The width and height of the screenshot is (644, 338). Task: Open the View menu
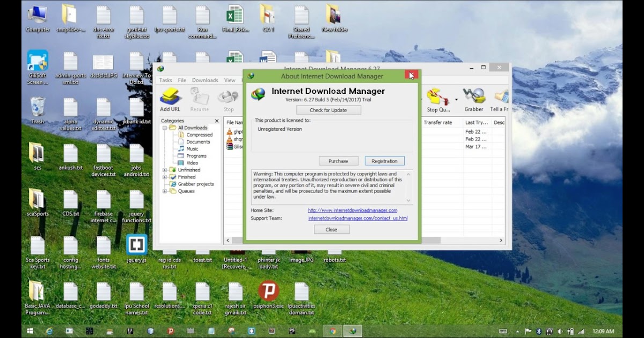(x=230, y=80)
